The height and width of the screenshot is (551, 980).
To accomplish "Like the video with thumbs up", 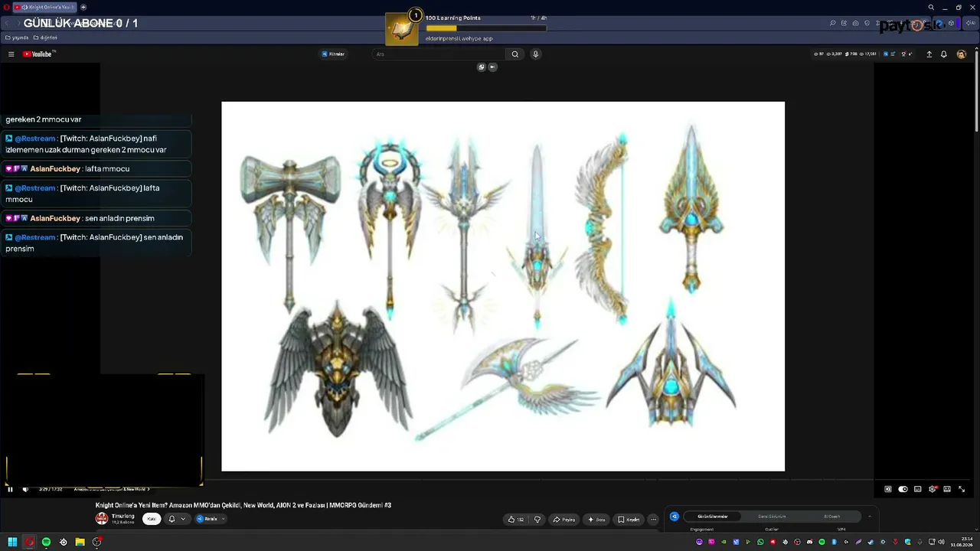I will click(516, 520).
